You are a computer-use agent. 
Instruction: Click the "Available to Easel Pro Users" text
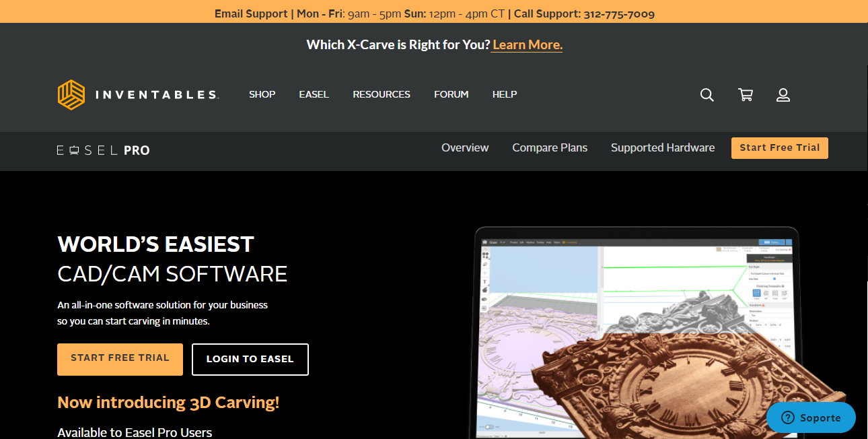click(x=135, y=432)
